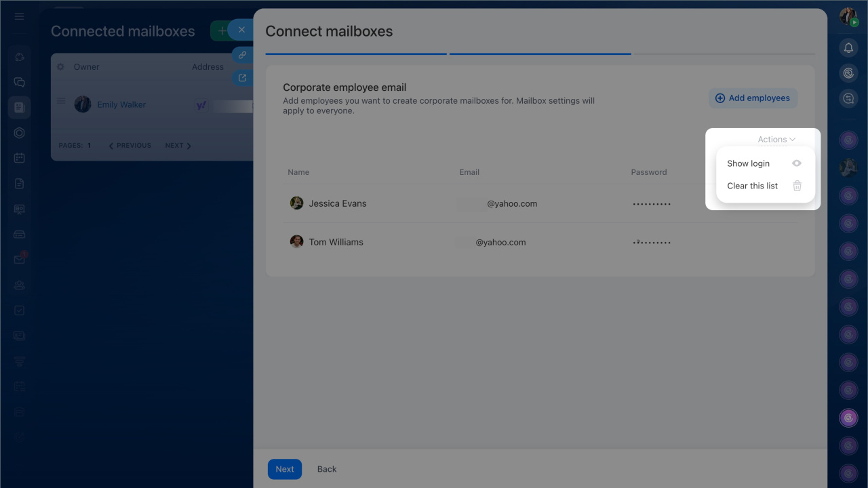Open the notifications bell

pos(848,47)
